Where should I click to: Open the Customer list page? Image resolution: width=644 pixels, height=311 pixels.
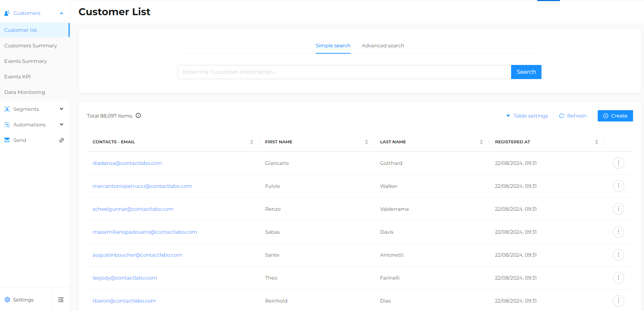tap(35, 30)
